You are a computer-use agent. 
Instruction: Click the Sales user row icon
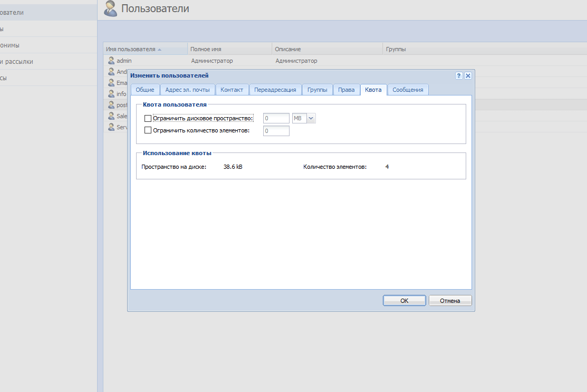111,116
